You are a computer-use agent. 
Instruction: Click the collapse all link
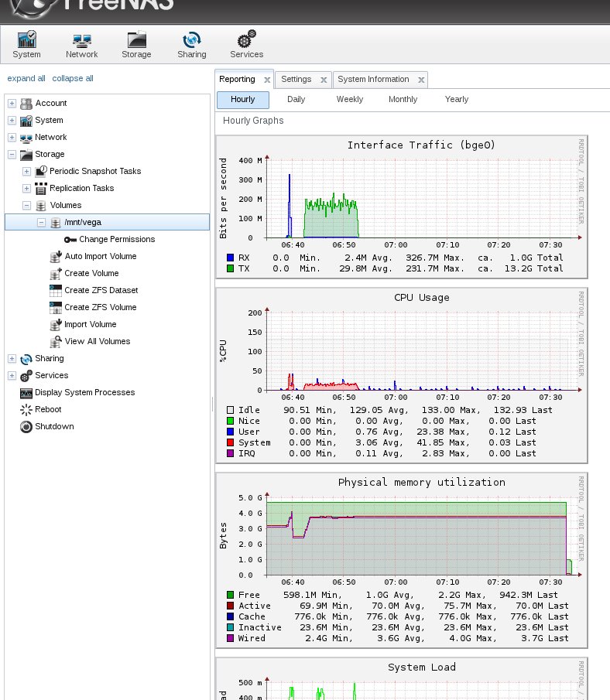tap(73, 78)
